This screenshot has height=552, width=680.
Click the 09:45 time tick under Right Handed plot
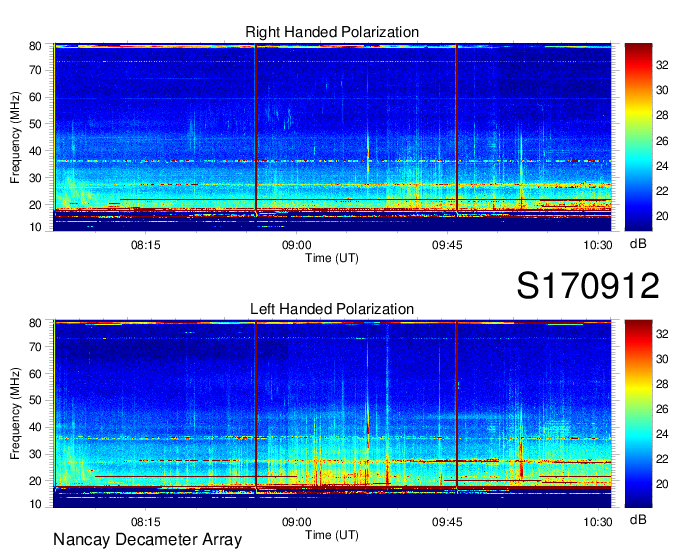447,245
